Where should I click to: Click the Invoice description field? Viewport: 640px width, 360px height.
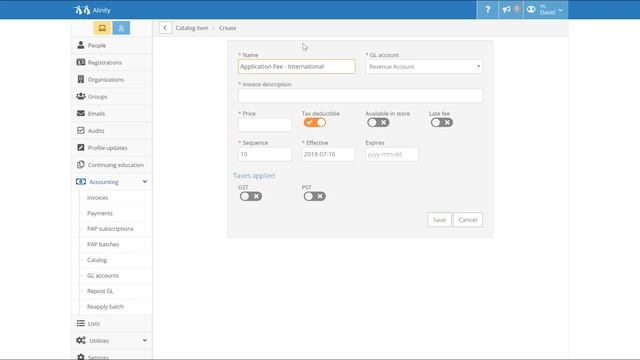[x=360, y=96]
